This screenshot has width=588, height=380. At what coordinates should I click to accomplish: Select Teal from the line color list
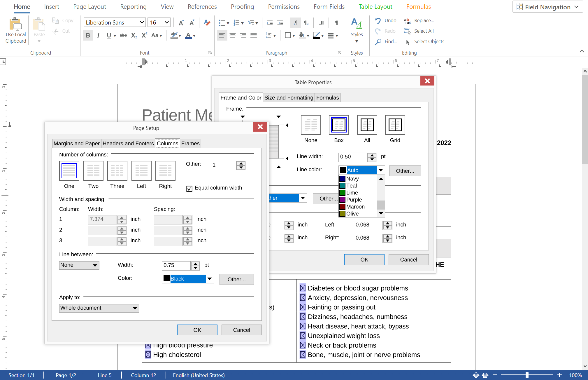pyautogui.click(x=351, y=186)
